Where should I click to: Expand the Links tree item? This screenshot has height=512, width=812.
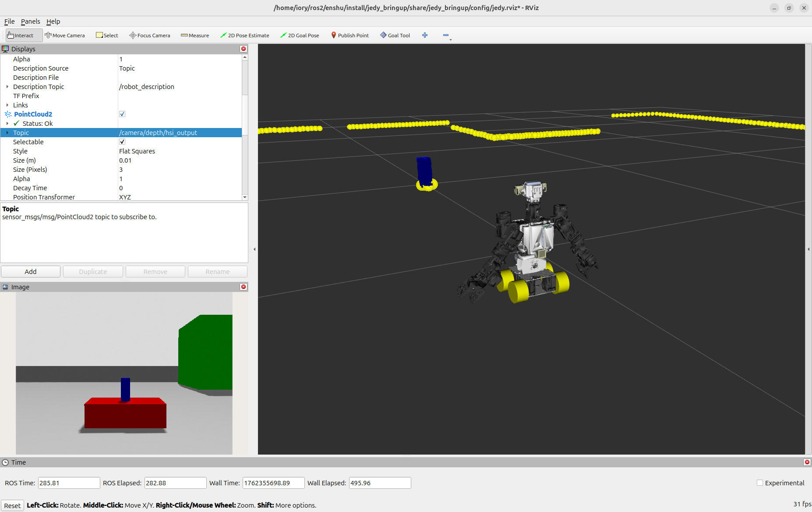[7, 105]
